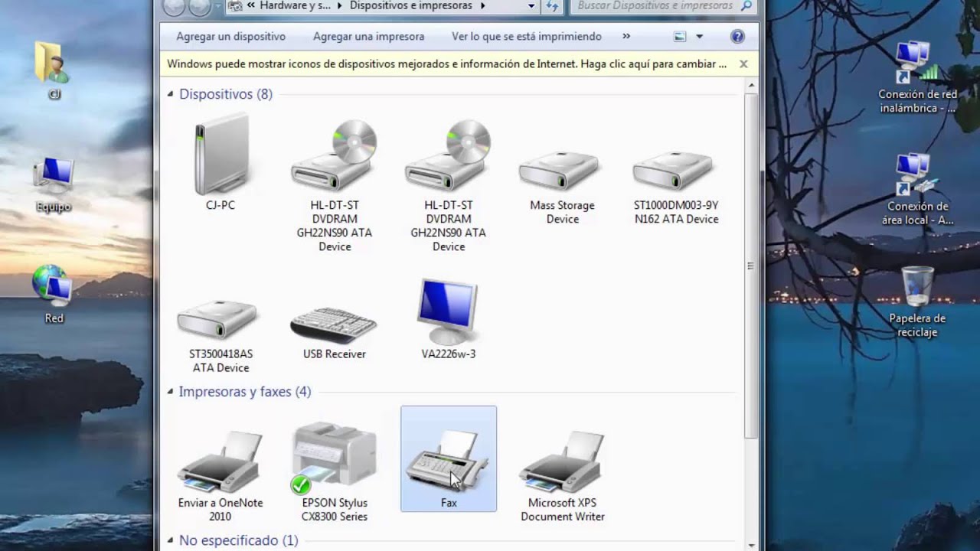Click the forward navigation arrow
980x551 pixels.
pyautogui.click(x=199, y=6)
